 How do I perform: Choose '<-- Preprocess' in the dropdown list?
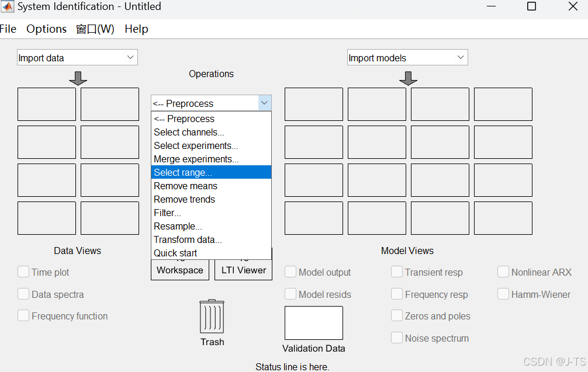(x=211, y=119)
